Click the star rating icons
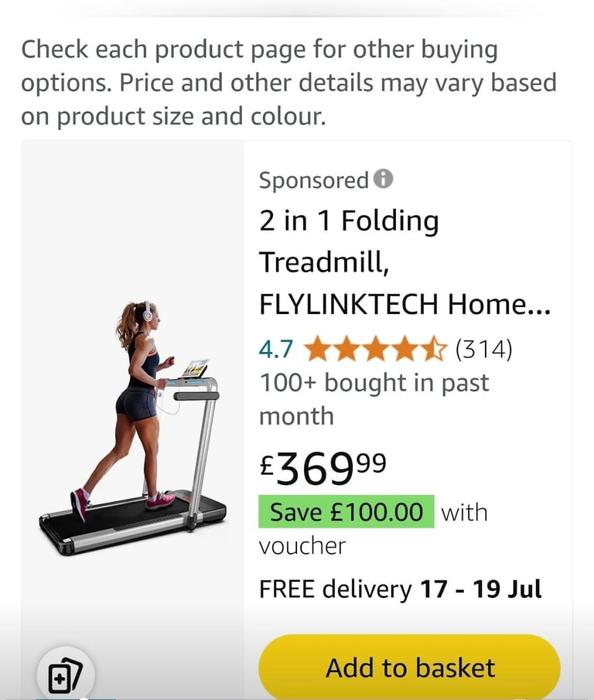 coord(375,349)
